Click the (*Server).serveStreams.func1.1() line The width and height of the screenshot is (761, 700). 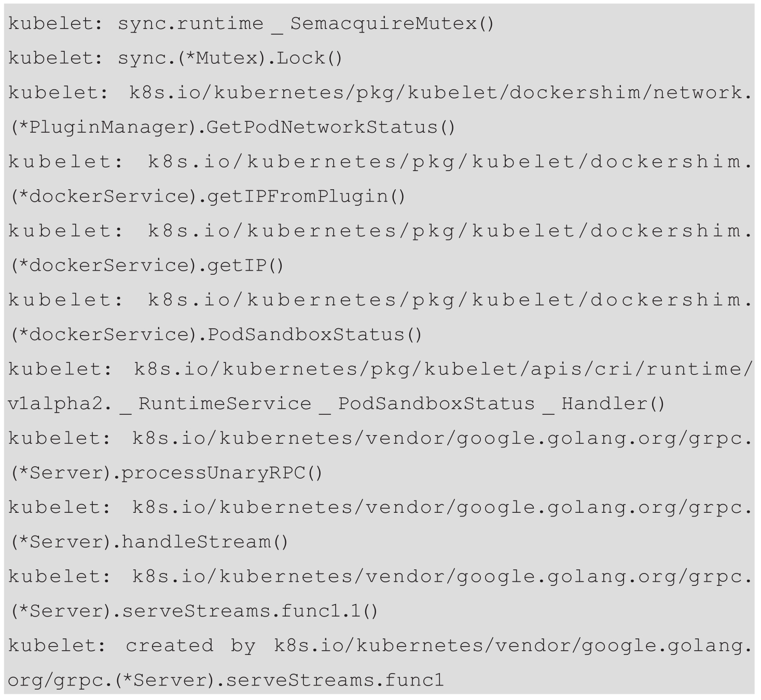click(x=194, y=611)
